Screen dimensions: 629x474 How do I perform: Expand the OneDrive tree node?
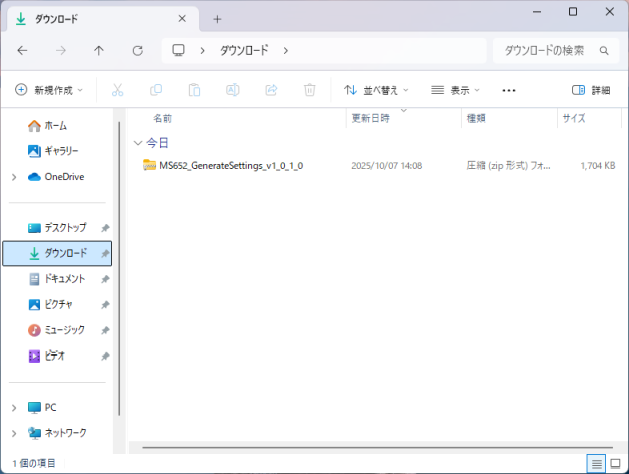(x=13, y=177)
